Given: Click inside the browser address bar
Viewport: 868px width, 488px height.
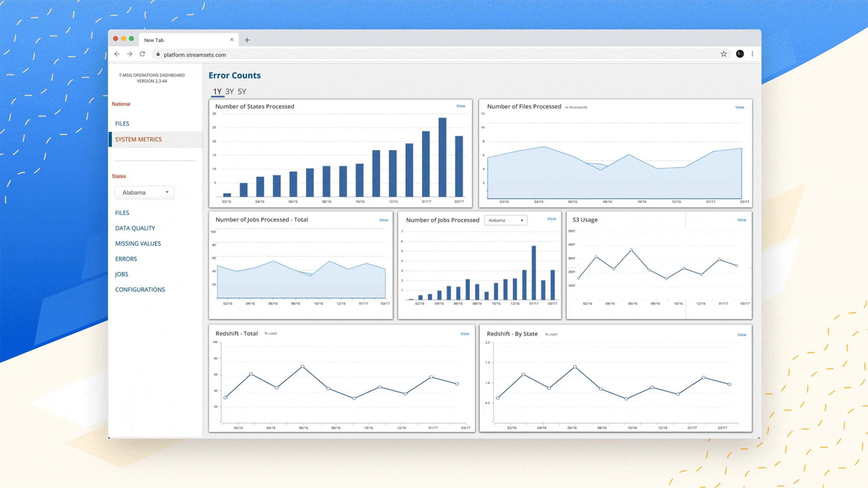Looking at the screenshot, I should point(347,55).
